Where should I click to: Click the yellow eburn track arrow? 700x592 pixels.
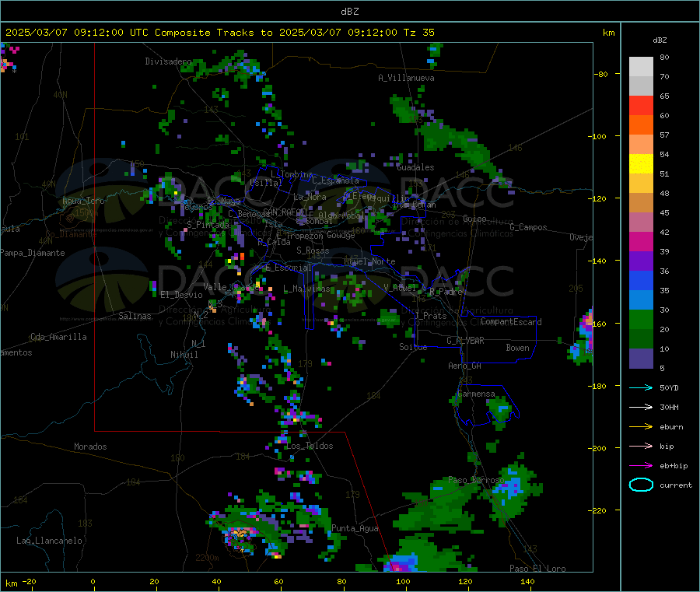tap(641, 427)
